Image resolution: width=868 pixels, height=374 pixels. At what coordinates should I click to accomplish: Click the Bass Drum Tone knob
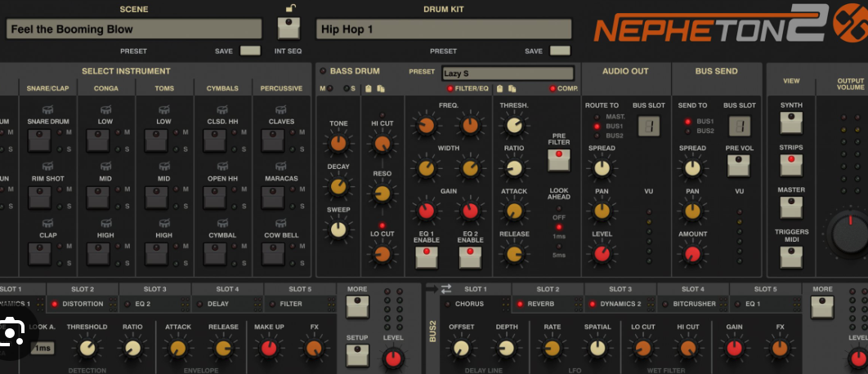(338, 144)
